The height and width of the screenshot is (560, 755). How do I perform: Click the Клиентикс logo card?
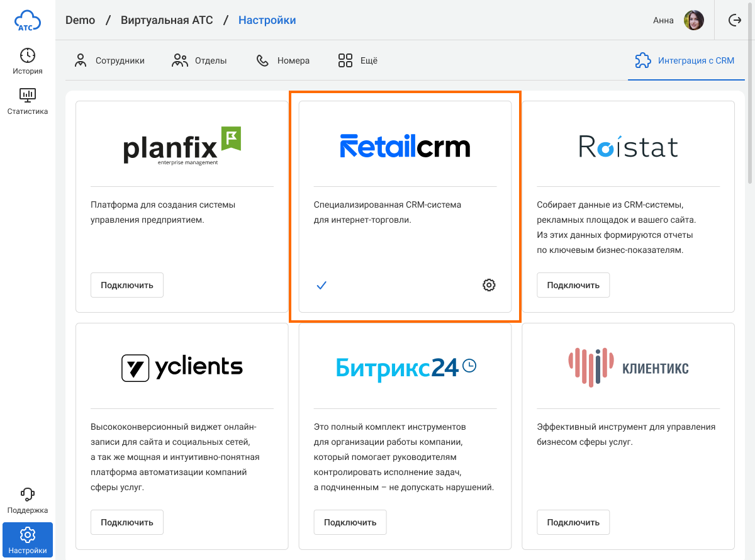pos(628,367)
